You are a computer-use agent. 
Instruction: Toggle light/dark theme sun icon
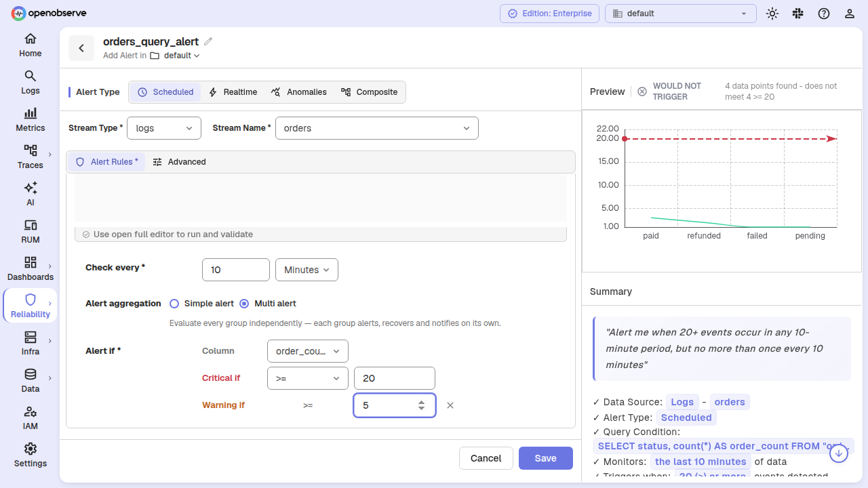coord(772,14)
